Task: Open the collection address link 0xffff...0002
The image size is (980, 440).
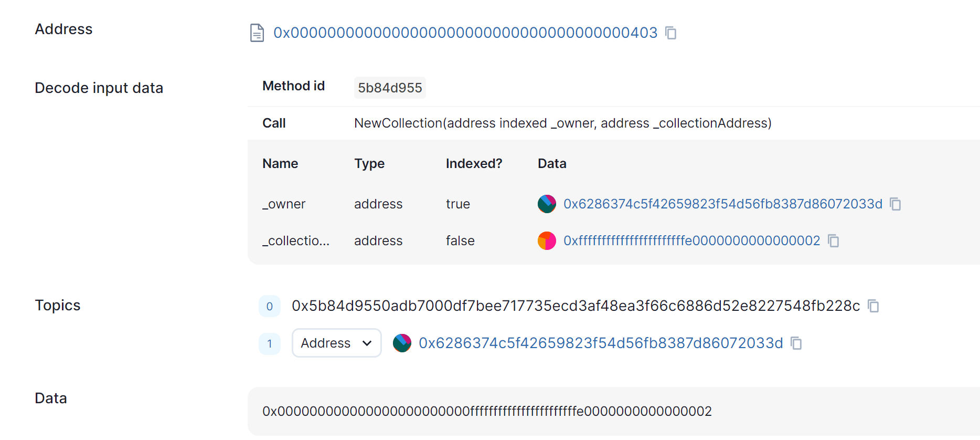Action: [691, 241]
